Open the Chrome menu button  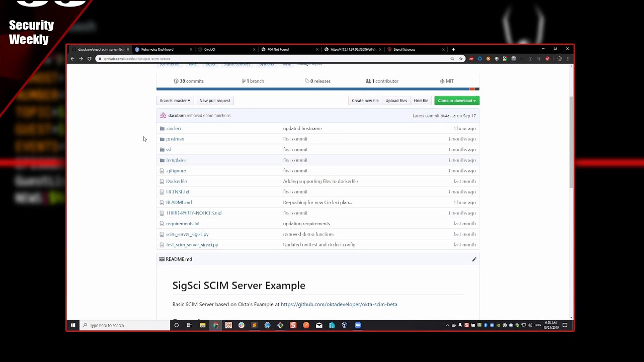[x=568, y=59]
